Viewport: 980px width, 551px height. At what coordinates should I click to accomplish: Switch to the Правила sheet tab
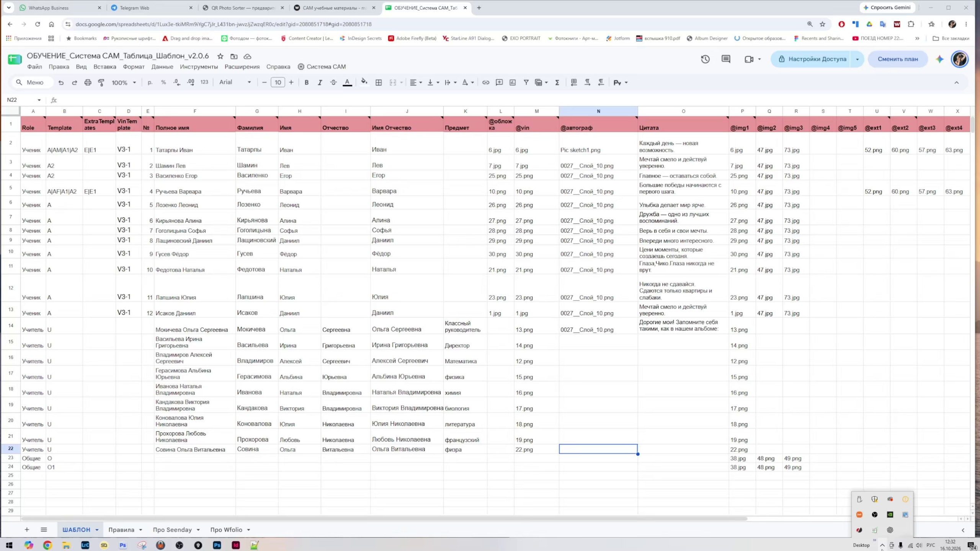[121, 530]
